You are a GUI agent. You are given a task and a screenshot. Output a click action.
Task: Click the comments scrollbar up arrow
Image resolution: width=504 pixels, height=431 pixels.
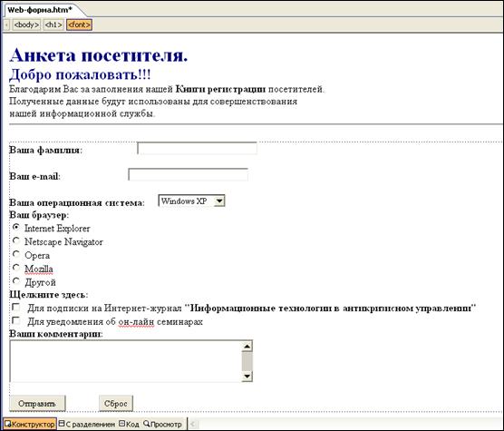click(x=247, y=347)
